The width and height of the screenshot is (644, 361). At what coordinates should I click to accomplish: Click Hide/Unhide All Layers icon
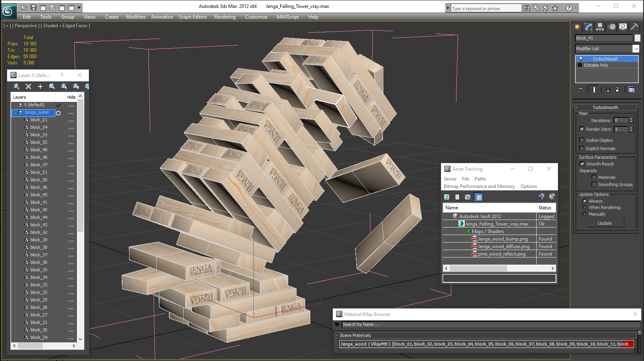point(76,86)
